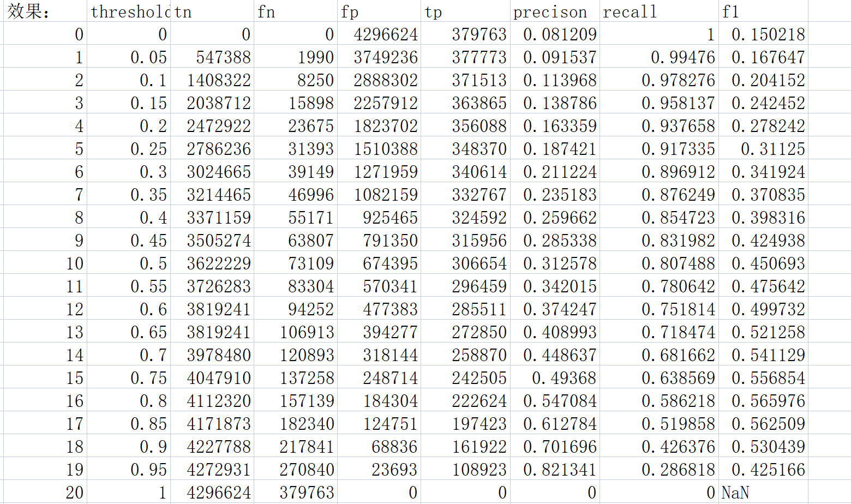Click recall value 0.99476
Viewport: 851px width, 504px height.
(659, 57)
